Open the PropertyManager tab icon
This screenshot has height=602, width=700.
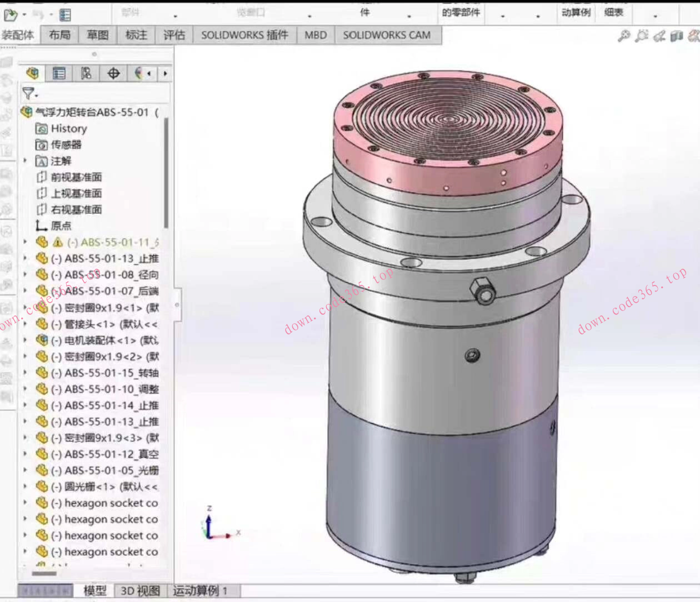(59, 73)
